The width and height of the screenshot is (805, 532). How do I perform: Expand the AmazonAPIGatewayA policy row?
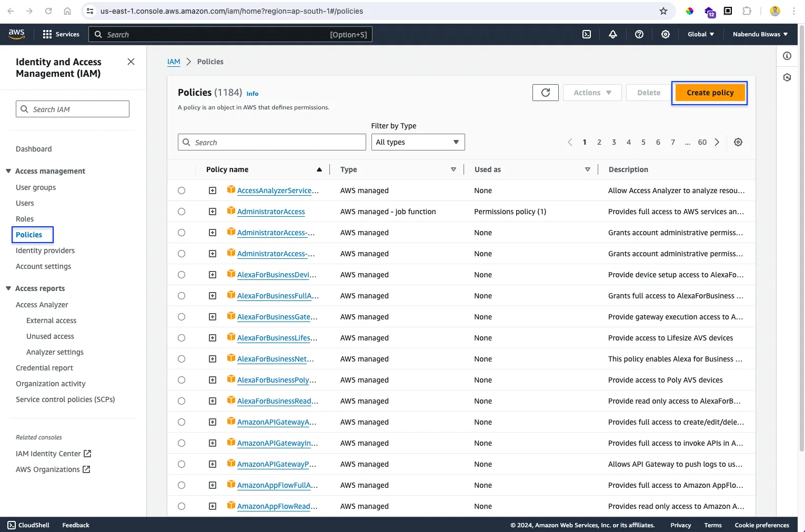point(213,422)
